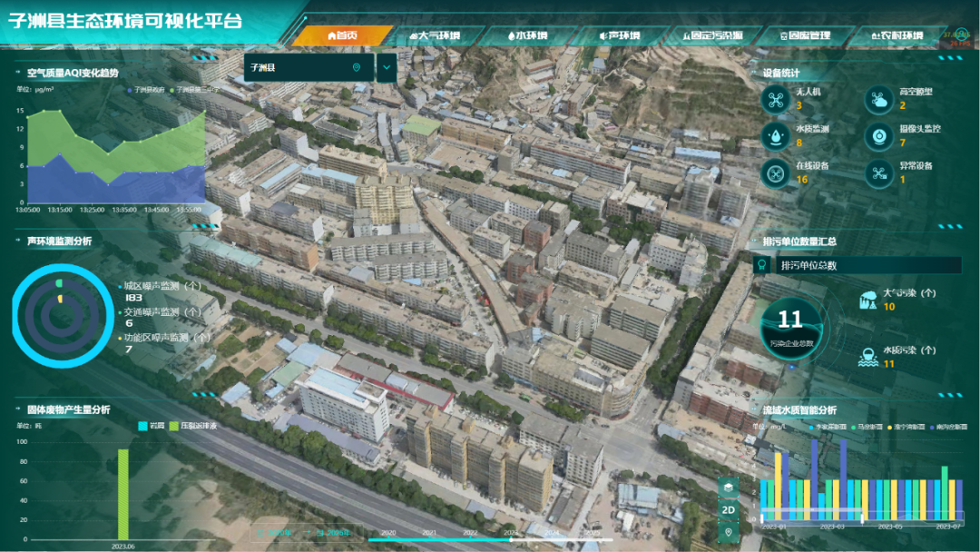Click the camera monitoring (摄像头监控) icon
This screenshot has width=980, height=552.
coord(878,135)
